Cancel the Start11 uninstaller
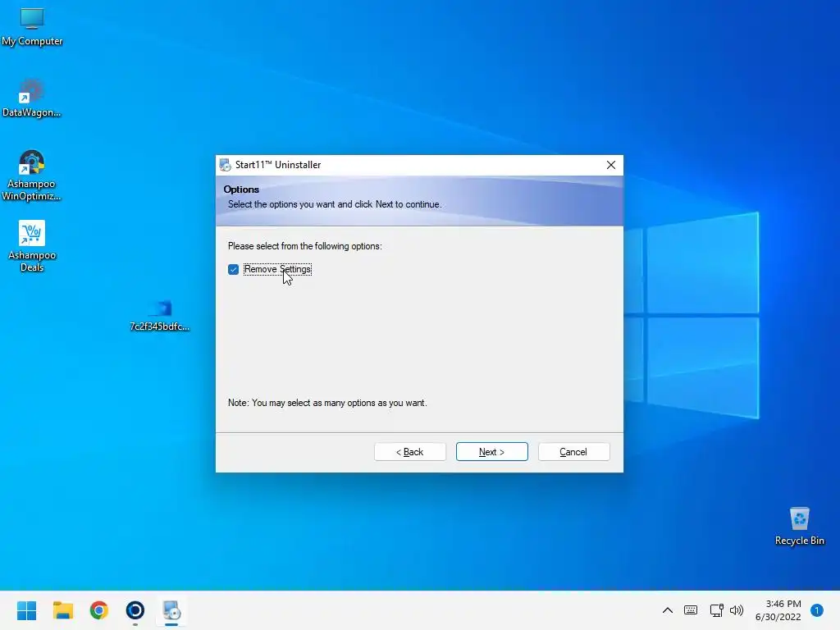The width and height of the screenshot is (840, 630). tap(573, 452)
